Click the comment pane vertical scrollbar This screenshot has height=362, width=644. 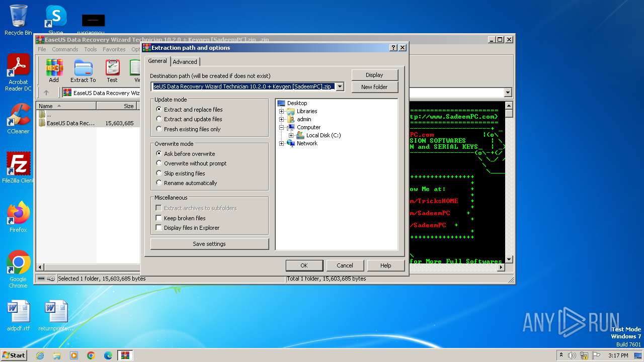point(509,183)
